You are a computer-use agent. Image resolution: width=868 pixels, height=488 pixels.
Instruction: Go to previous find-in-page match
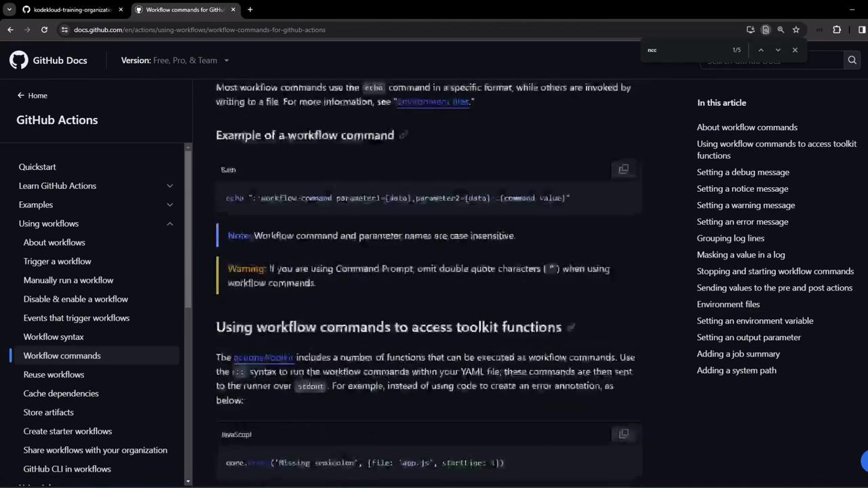tap(761, 50)
